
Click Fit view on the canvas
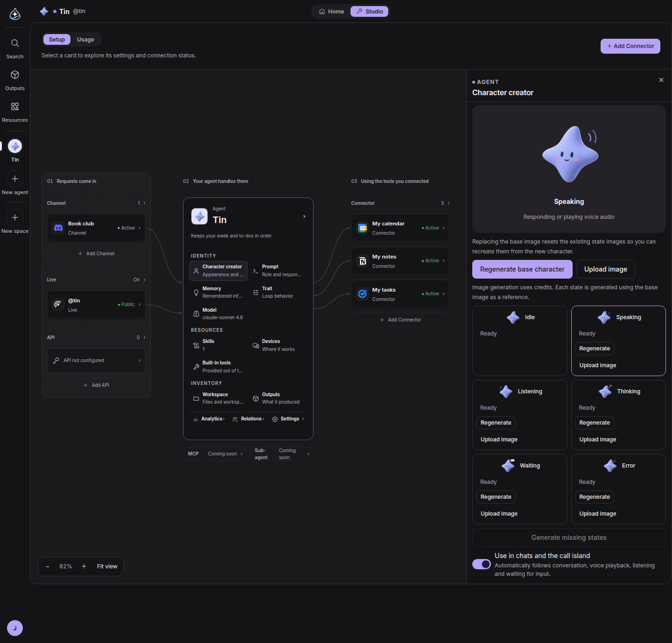[107, 566]
